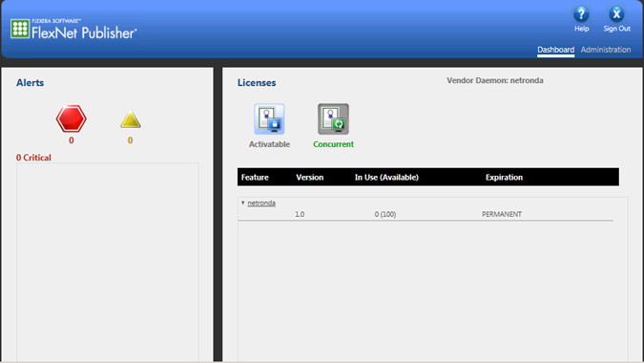The image size is (644, 363).
Task: Click the Alerts panel title
Action: pos(30,83)
